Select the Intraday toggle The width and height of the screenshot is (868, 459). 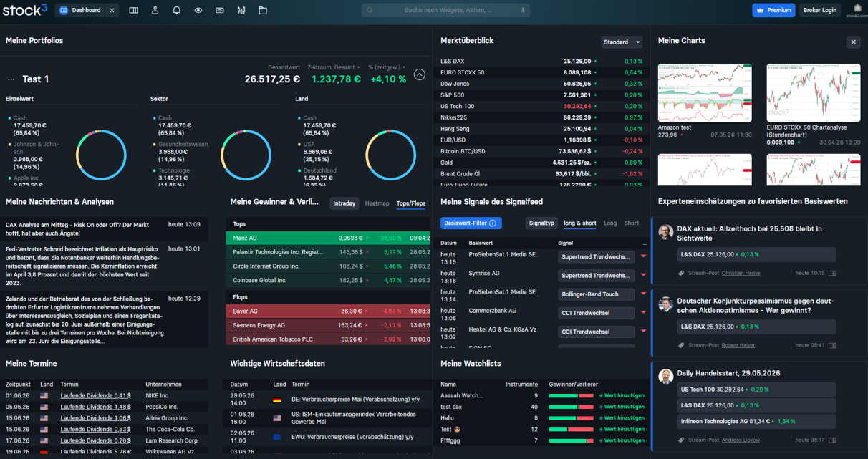[344, 203]
